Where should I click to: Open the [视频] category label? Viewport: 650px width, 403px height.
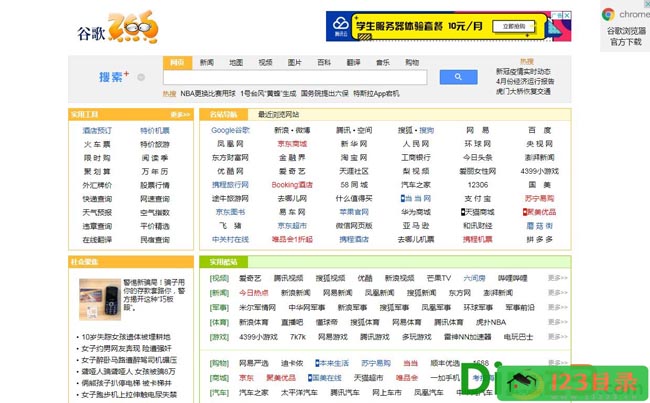(x=219, y=278)
